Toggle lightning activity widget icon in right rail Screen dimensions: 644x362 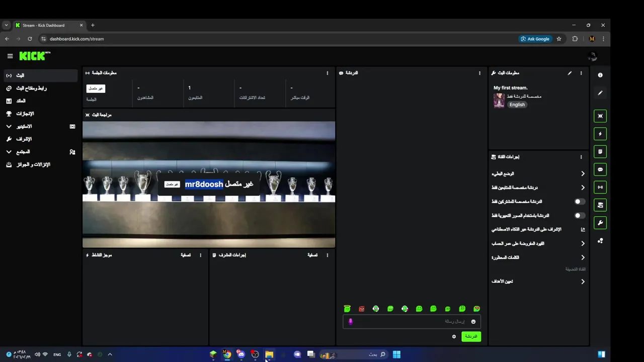[600, 134]
